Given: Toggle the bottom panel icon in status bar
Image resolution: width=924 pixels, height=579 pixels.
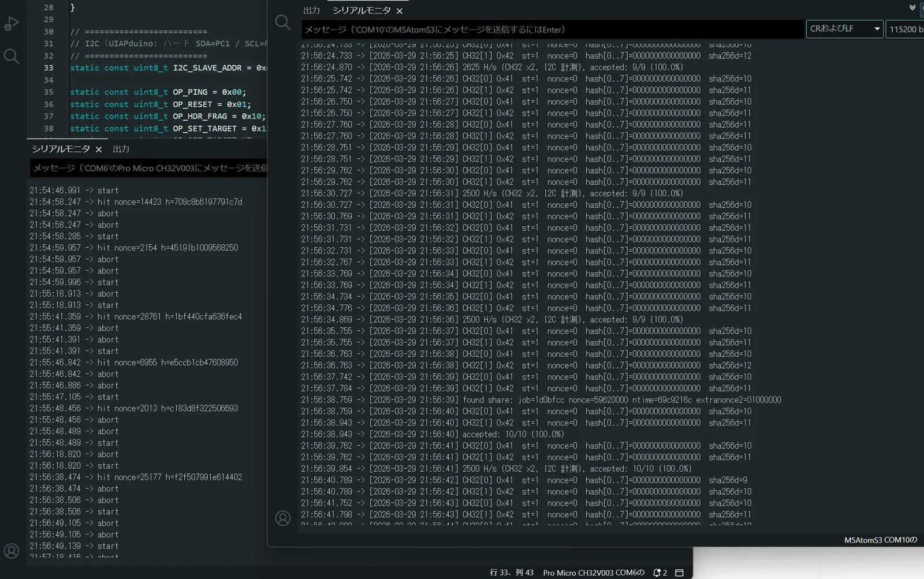Looking at the screenshot, I should [680, 573].
